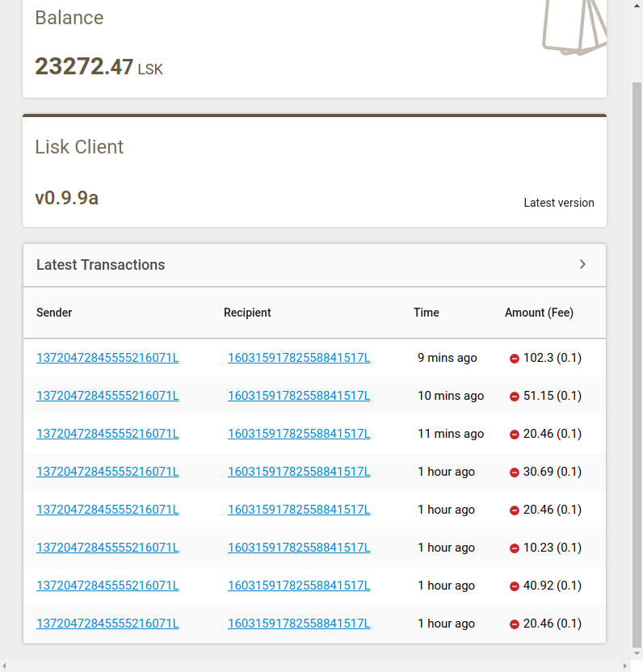This screenshot has height=672, width=643.
Task: Click the Latest Transactions header title
Action: coord(101,265)
